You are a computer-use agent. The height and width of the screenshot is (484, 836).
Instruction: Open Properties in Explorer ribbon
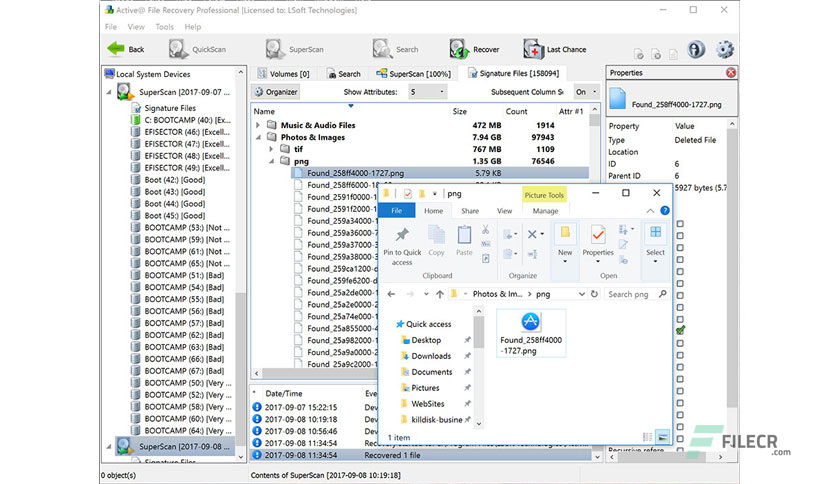[598, 243]
